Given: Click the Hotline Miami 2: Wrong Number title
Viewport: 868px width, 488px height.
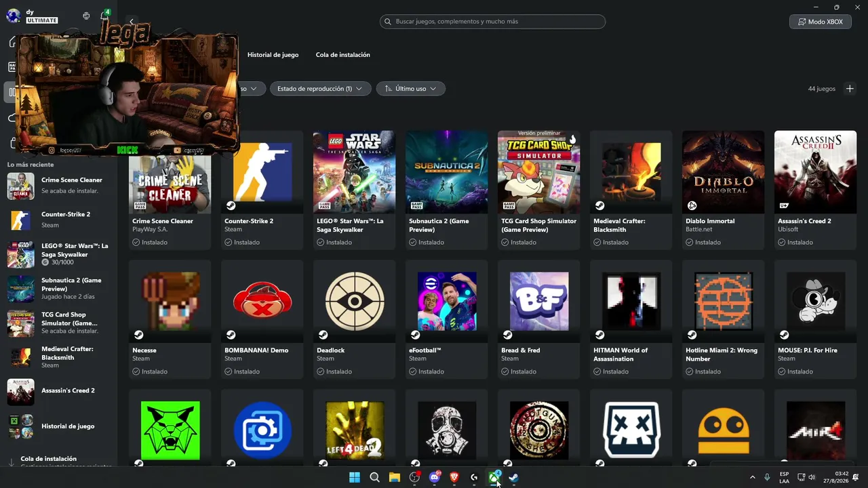Looking at the screenshot, I should click(x=722, y=354).
